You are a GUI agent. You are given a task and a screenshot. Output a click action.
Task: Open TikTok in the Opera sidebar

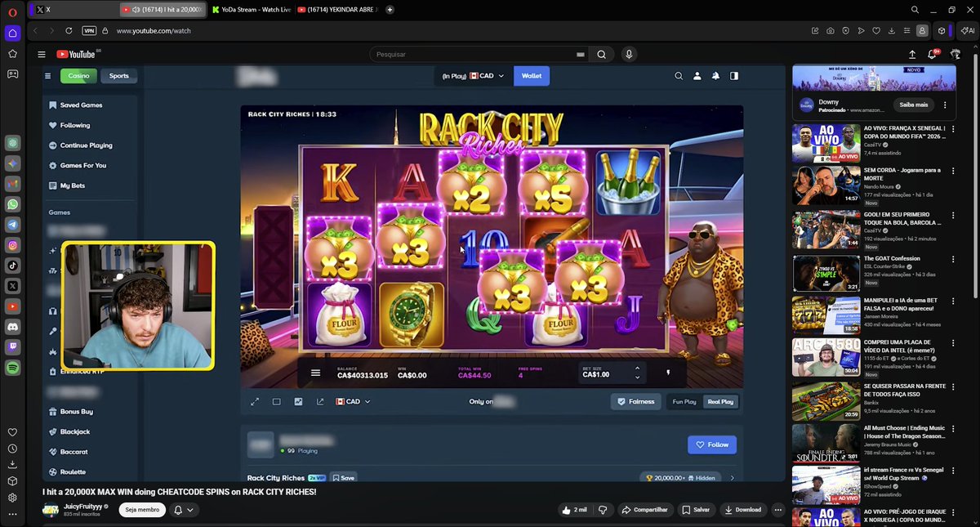pos(12,266)
